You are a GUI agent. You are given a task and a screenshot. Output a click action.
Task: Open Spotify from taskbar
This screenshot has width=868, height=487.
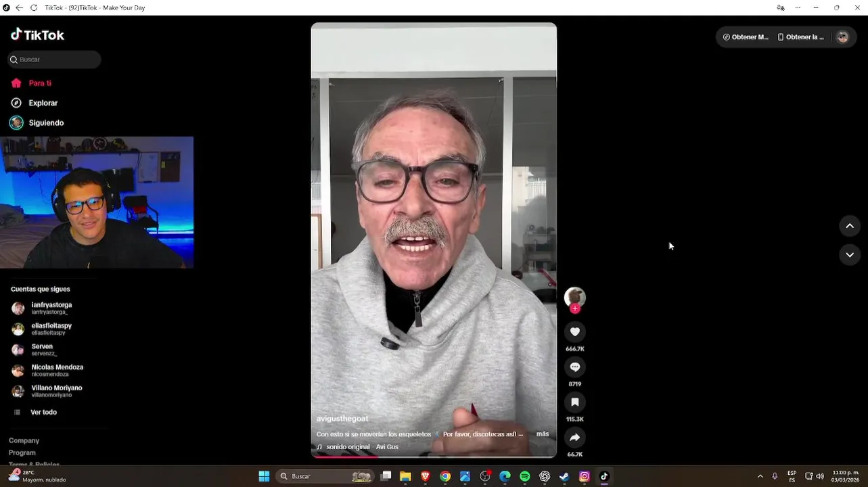(x=525, y=476)
